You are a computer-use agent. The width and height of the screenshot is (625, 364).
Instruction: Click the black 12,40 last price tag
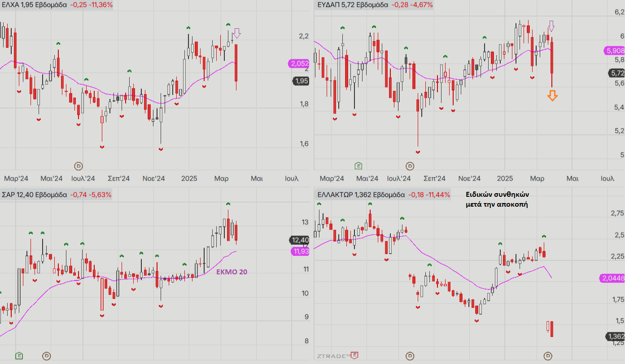[300, 240]
